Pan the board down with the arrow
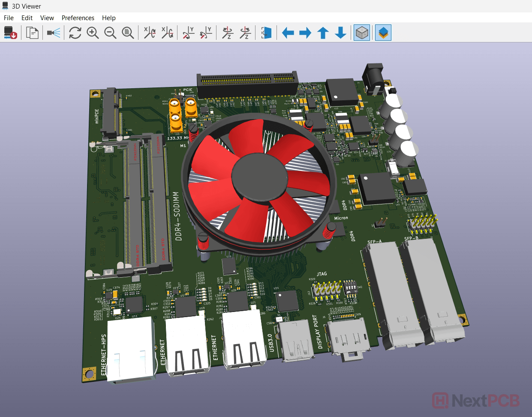 340,33
